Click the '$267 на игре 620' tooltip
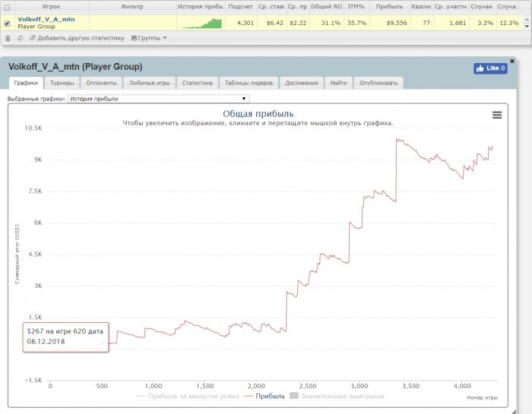This screenshot has height=414, width=532. tap(65, 337)
